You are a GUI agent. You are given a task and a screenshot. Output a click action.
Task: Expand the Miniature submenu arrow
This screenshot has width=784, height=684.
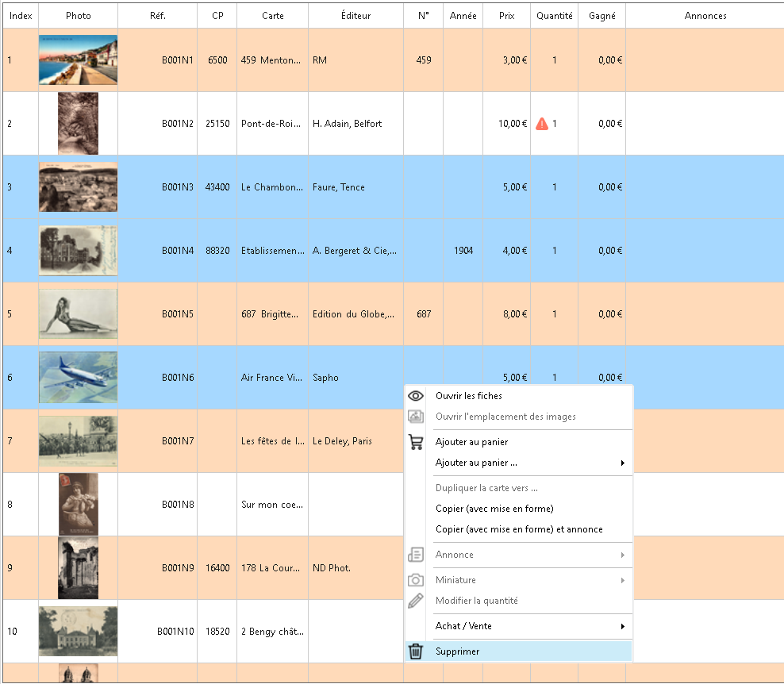tap(622, 580)
